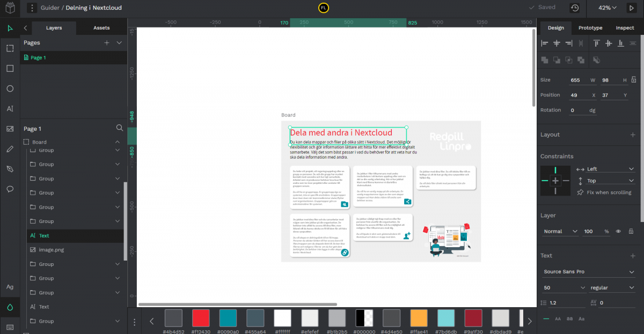Screen dimensions: 644x334
Task: Select the Move tool arrow
Action: coord(10,28)
